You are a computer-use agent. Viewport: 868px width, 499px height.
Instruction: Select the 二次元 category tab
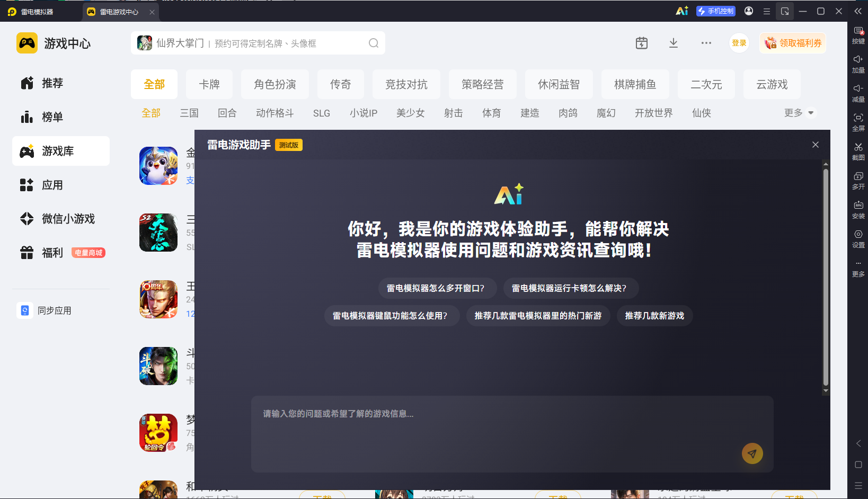(706, 84)
